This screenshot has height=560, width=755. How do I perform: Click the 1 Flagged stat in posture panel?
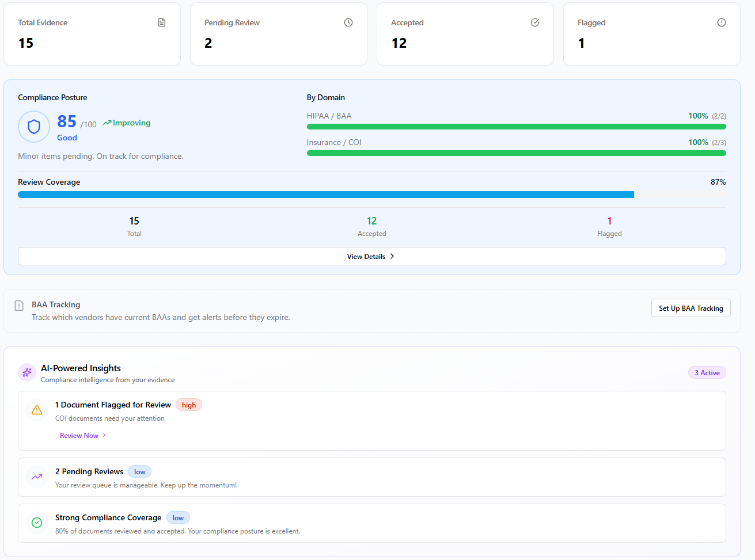coord(609,226)
